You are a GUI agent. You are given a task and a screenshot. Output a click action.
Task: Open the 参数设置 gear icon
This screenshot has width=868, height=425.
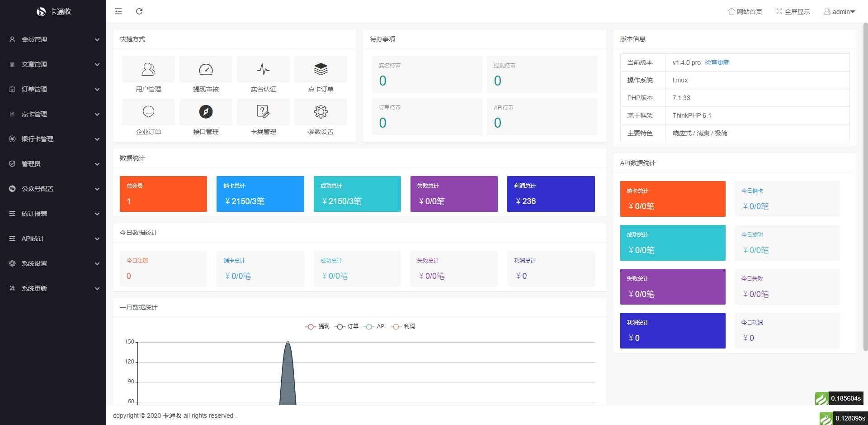pyautogui.click(x=321, y=112)
